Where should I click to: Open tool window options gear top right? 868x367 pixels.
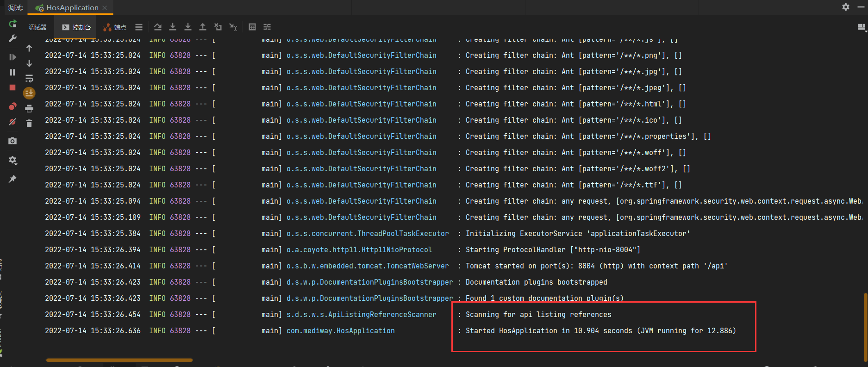845,7
